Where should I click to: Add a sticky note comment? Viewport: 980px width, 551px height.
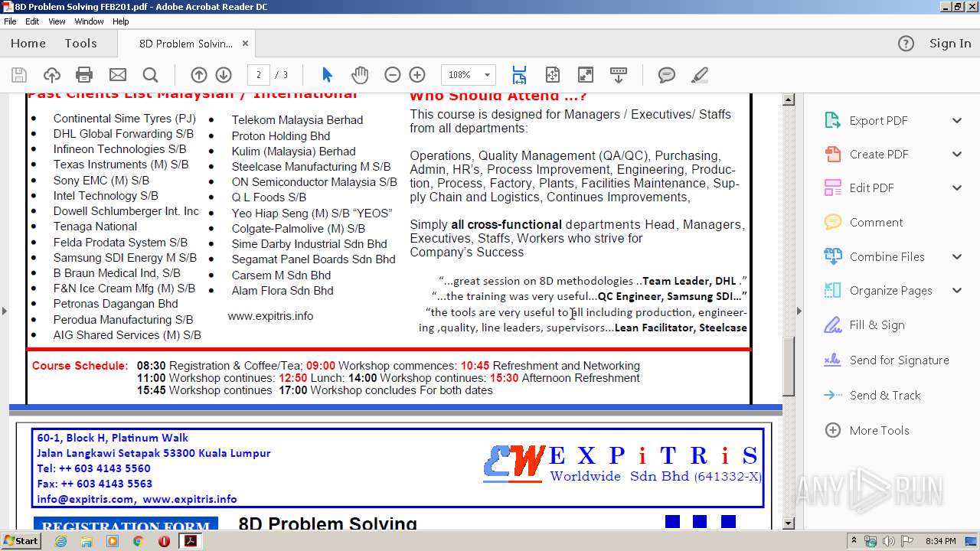[x=667, y=75]
